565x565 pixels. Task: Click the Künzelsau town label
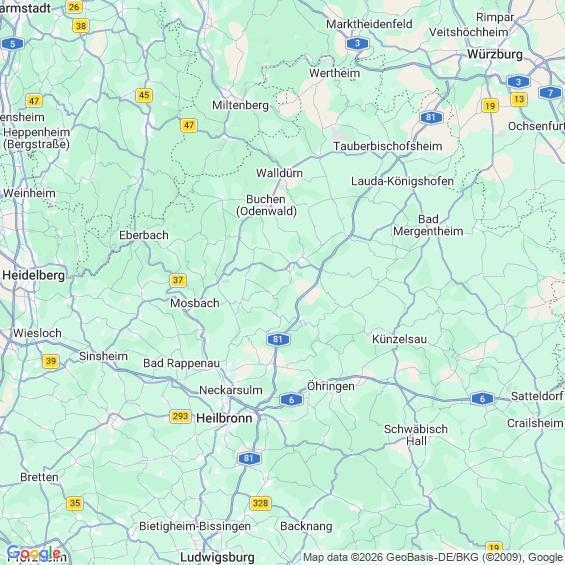(x=399, y=339)
